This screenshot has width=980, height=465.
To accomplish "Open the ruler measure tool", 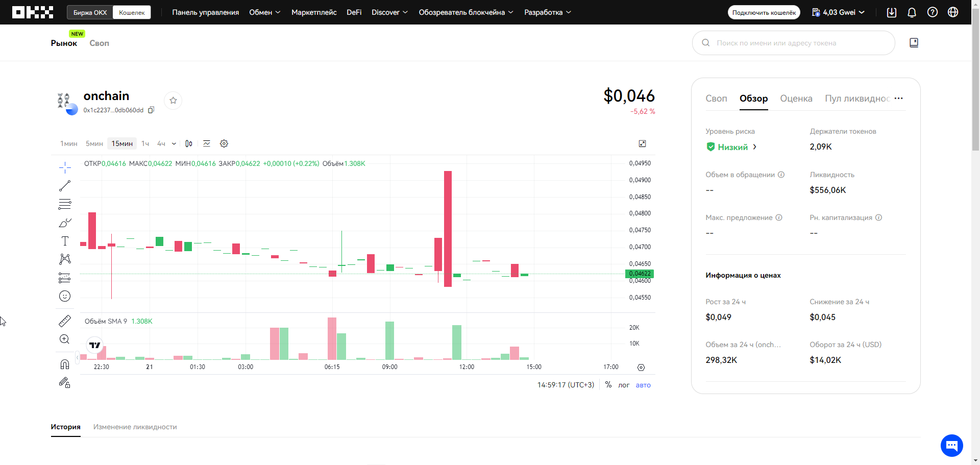I will [65, 321].
